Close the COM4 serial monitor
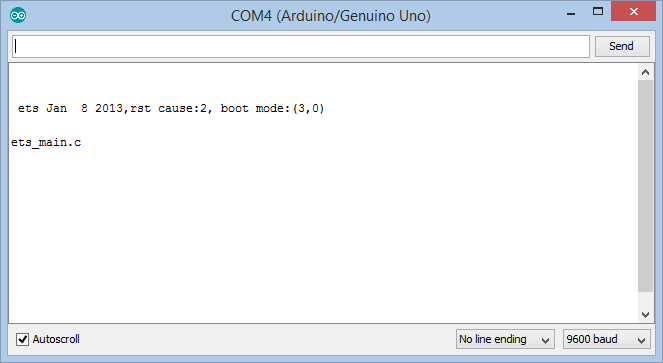 (x=633, y=11)
